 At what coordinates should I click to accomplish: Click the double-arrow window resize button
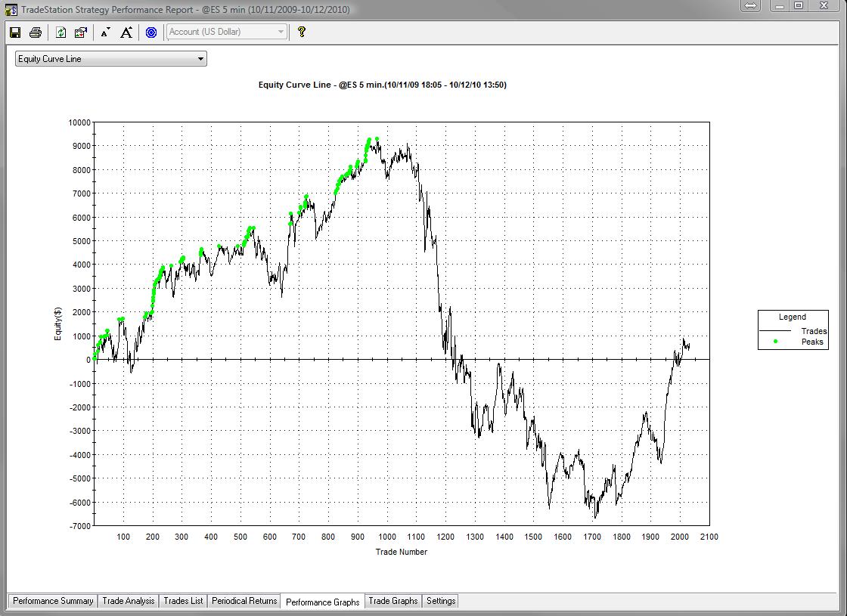(x=750, y=5)
